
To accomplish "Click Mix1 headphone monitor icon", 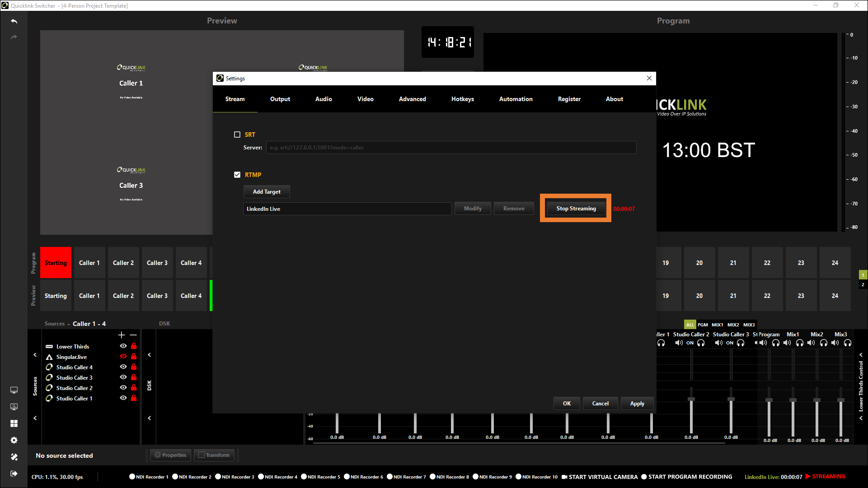I will click(x=800, y=343).
